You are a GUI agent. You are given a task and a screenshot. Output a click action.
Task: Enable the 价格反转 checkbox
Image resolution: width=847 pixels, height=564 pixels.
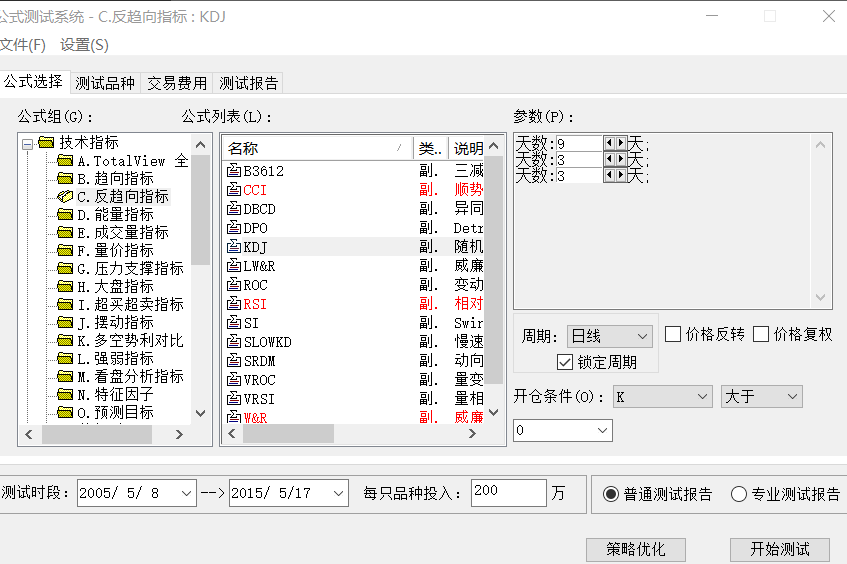click(x=673, y=334)
